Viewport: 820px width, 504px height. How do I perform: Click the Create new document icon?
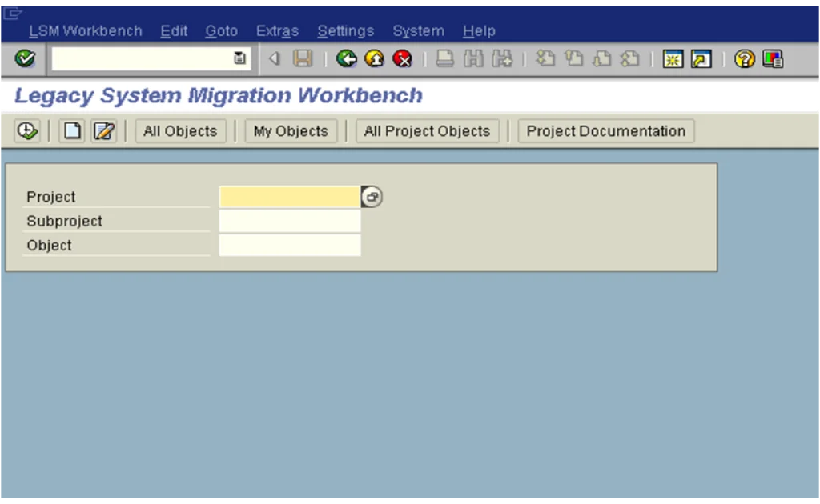pos(72,131)
